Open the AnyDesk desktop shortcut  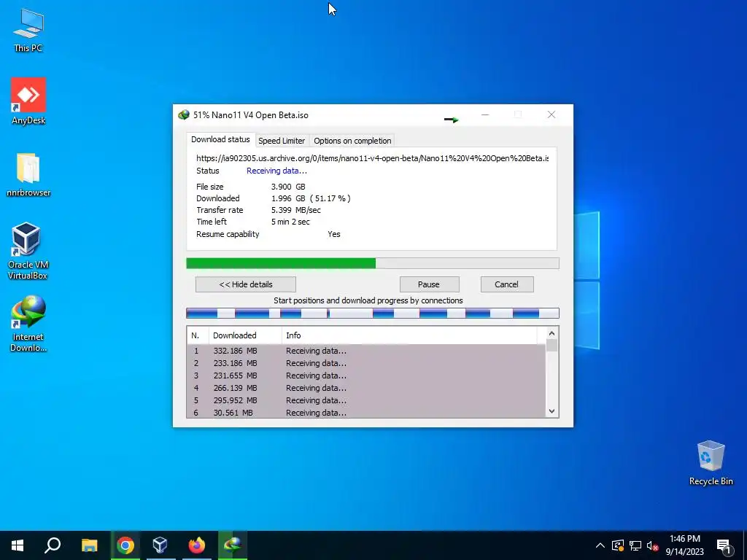pyautogui.click(x=28, y=101)
